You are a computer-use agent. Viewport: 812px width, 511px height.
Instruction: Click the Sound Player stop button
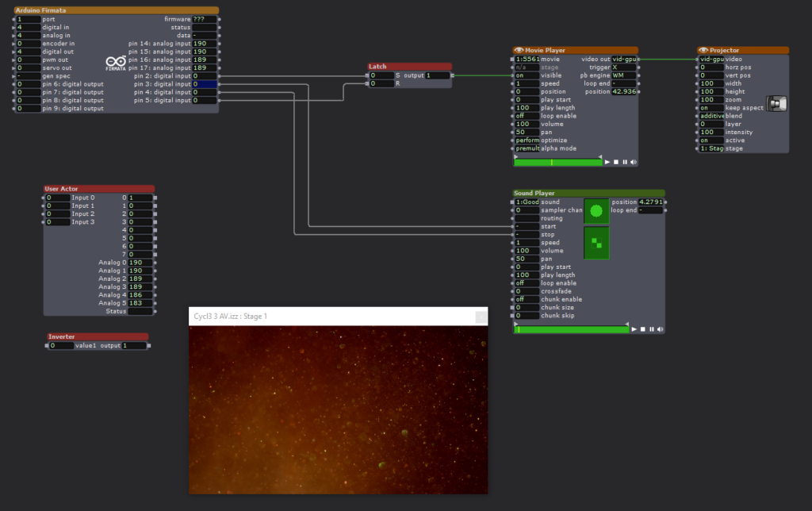coord(642,329)
